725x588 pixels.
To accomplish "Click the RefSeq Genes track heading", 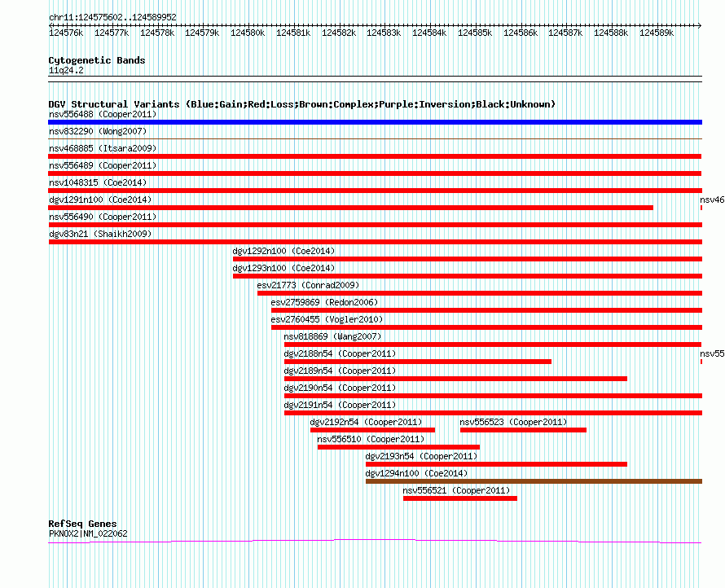I will (x=82, y=524).
